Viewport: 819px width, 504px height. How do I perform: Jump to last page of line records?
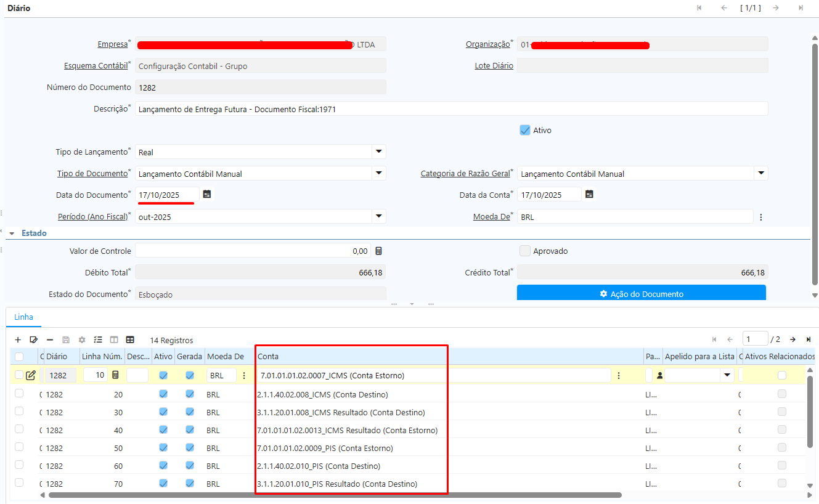point(808,339)
